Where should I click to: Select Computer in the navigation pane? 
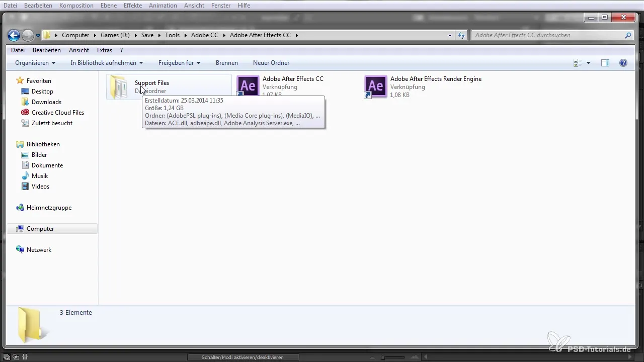click(x=40, y=229)
